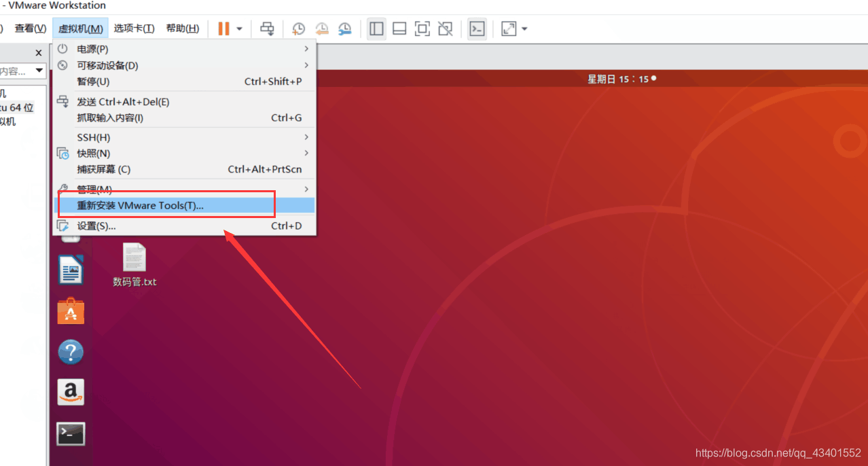The height and width of the screenshot is (466, 868).
Task: Click the stretch guest display icon
Action: click(508, 29)
